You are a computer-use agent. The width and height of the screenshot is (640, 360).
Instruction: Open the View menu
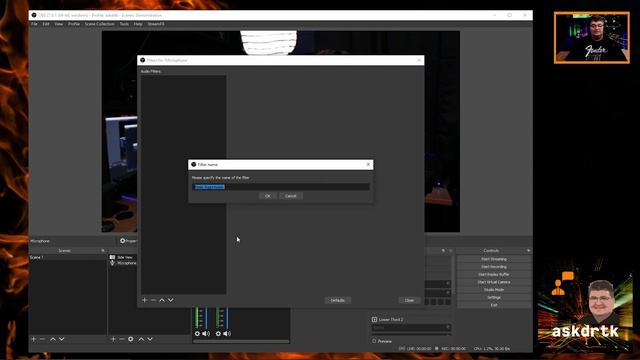tap(59, 24)
